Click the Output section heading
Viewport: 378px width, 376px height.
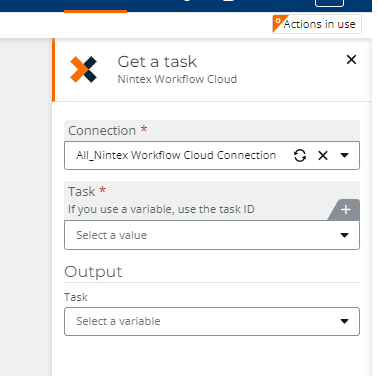click(x=93, y=272)
